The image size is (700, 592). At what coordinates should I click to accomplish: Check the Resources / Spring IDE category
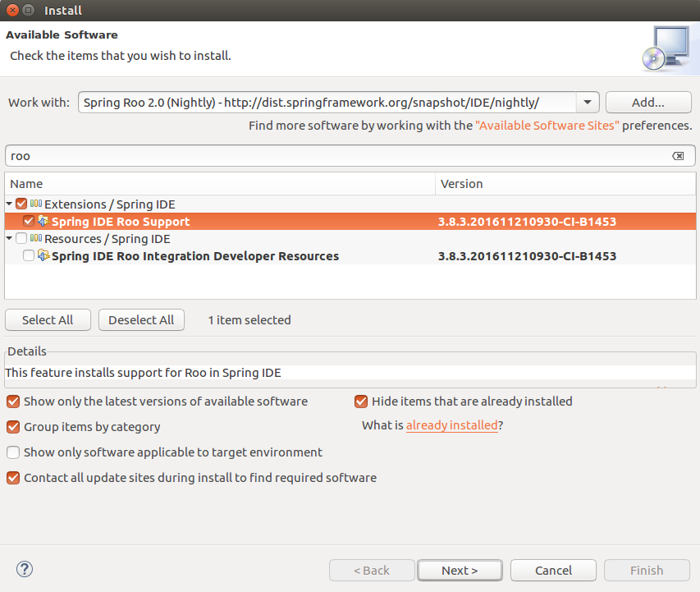[21, 239]
